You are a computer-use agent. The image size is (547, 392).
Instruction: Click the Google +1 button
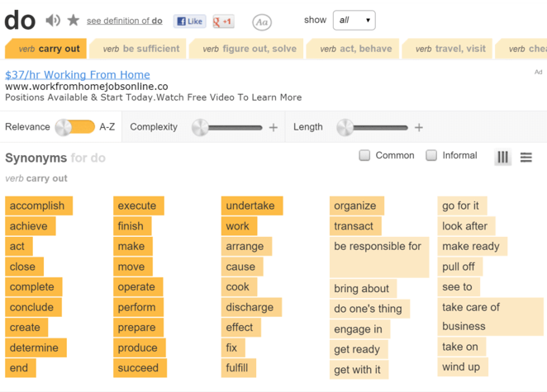[223, 21]
